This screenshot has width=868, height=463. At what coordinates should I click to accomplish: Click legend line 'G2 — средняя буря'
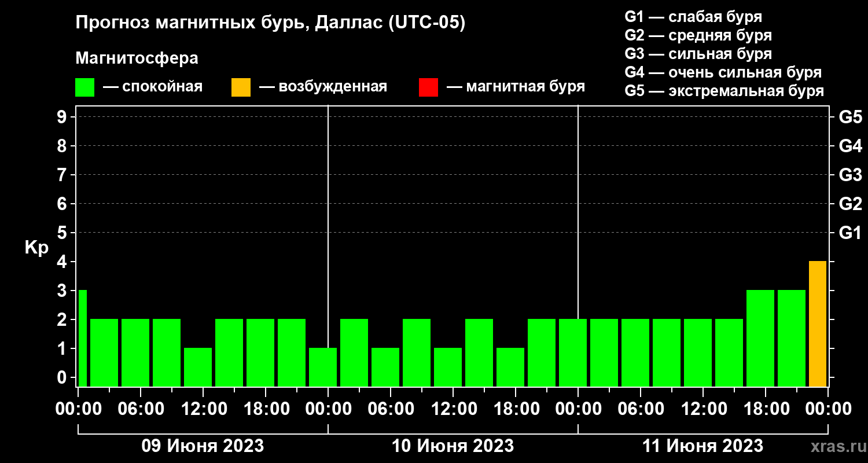[x=698, y=35]
